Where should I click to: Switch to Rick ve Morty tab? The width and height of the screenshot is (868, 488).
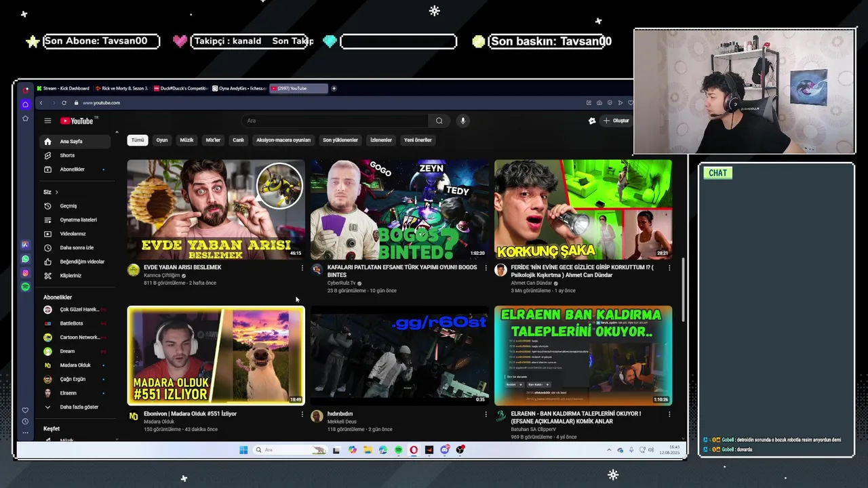pos(122,88)
